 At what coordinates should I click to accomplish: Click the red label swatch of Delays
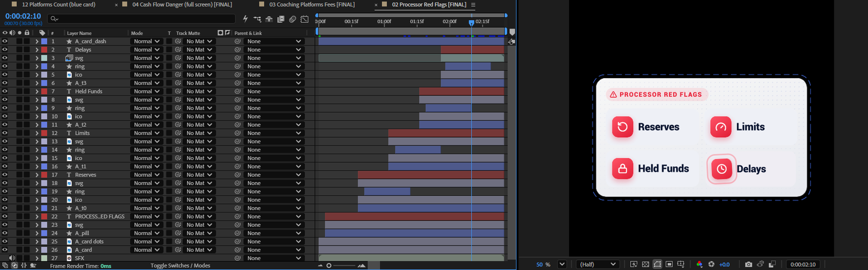click(44, 50)
